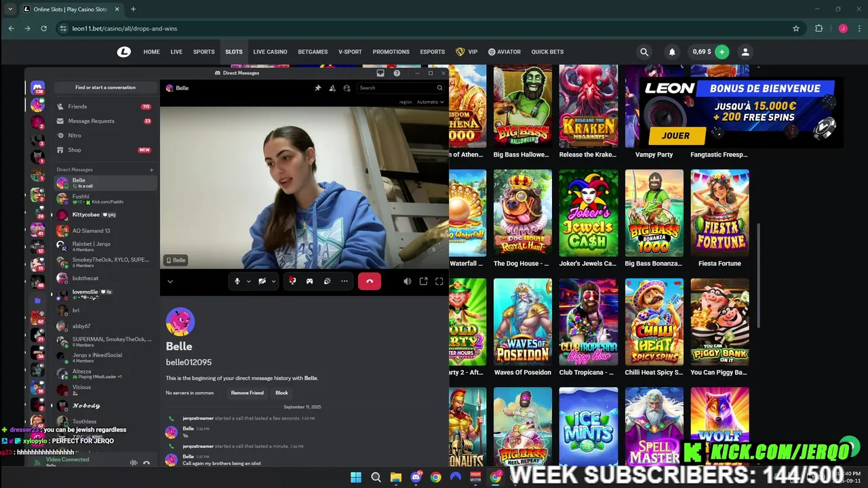Turn on camera in Discord call
The image size is (868, 488).
(262, 281)
